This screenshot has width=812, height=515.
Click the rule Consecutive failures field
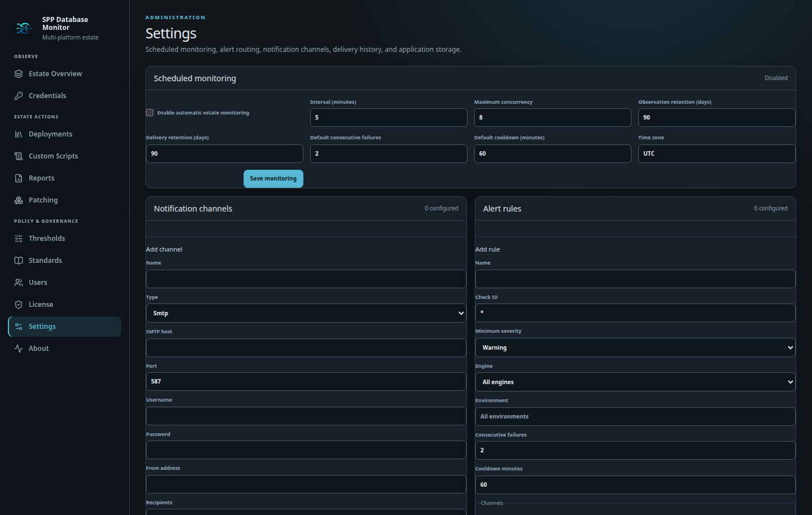click(x=636, y=450)
